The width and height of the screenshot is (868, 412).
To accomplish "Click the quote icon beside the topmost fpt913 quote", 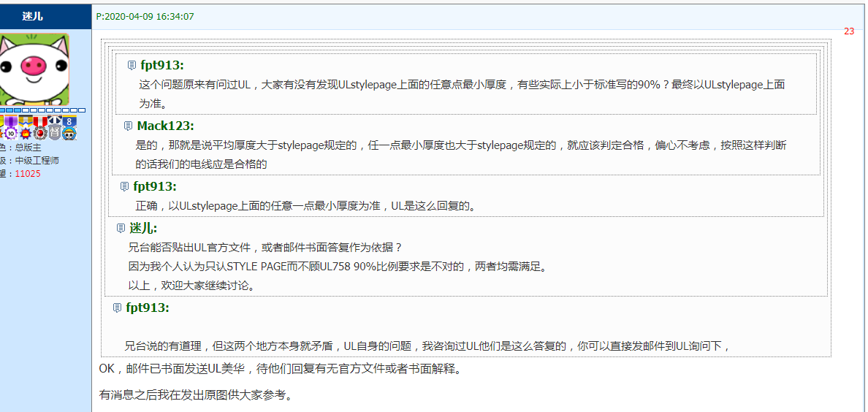I will tap(132, 66).
